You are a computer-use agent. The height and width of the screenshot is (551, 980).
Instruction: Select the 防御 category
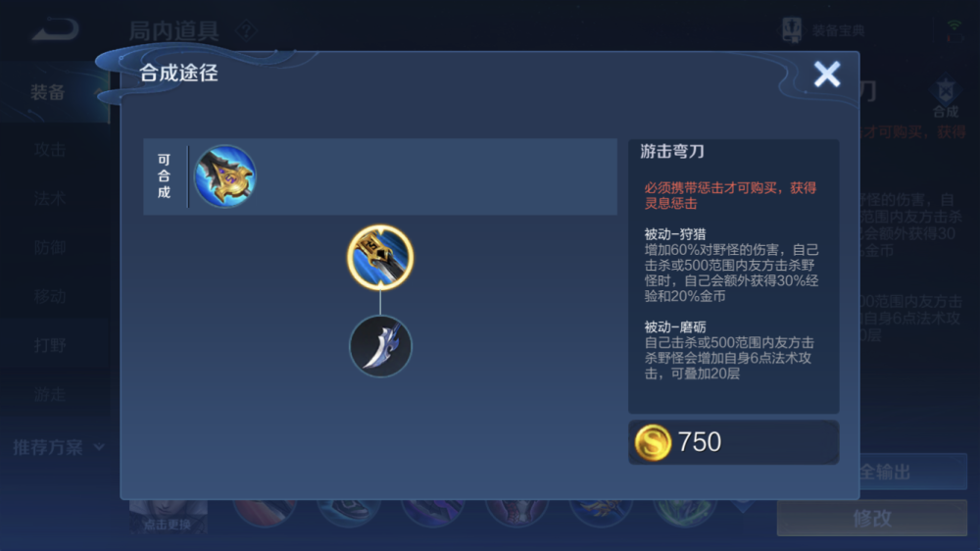(50, 248)
